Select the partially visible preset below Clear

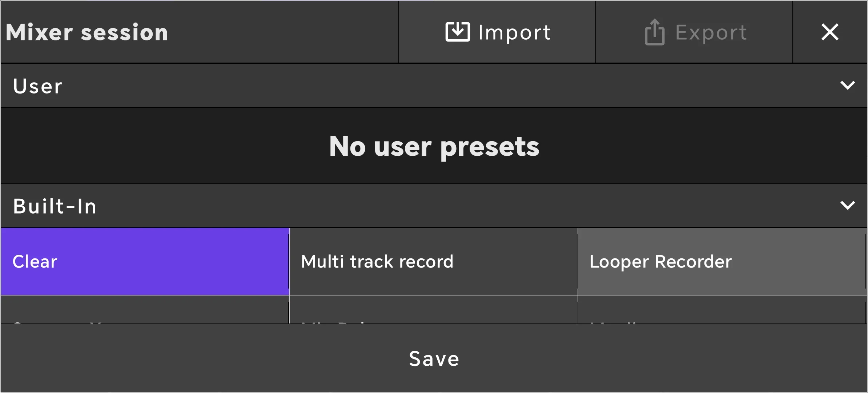tap(145, 310)
